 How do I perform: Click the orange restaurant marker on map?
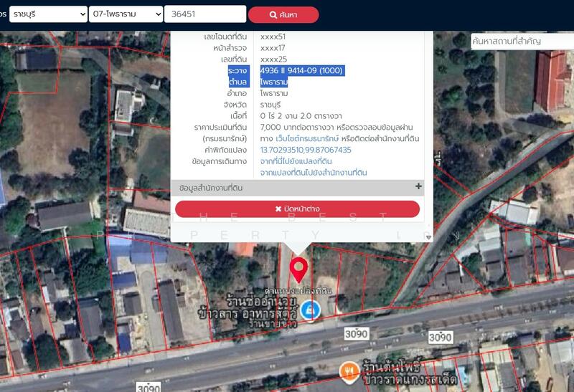click(348, 371)
